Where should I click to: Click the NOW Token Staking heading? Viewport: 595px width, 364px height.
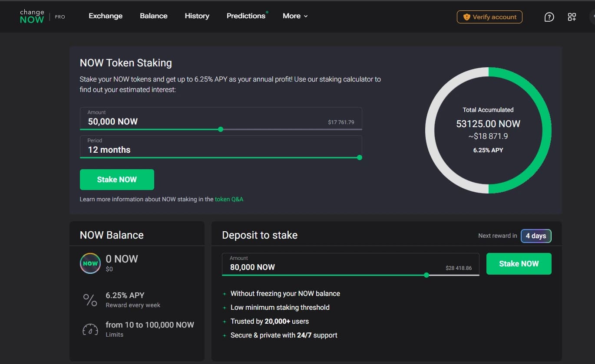(x=126, y=63)
